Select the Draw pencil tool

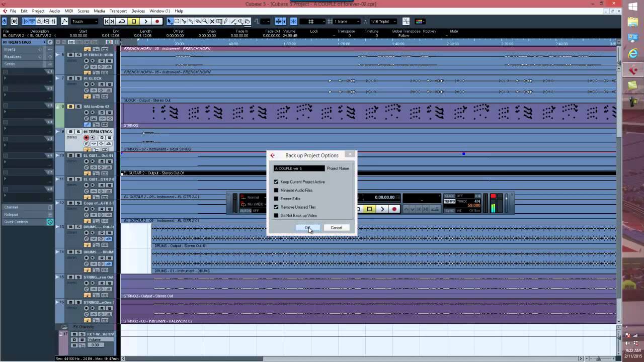(226, 21)
